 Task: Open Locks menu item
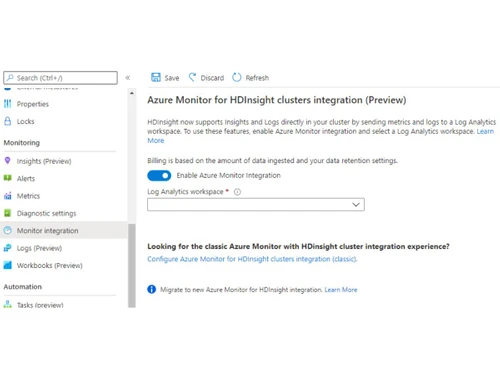[x=26, y=121]
